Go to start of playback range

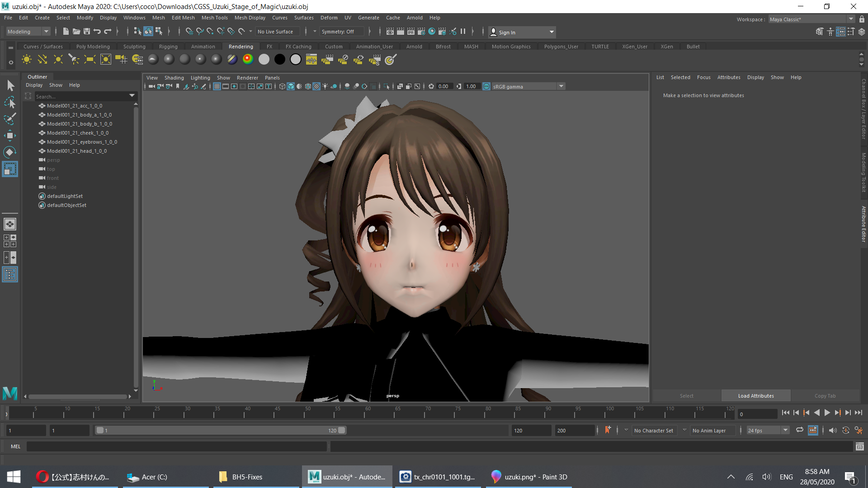coord(785,413)
